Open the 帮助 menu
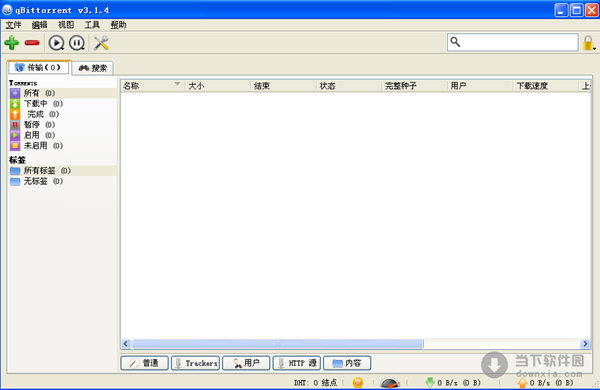Screen dimensions: 600x390 118,25
